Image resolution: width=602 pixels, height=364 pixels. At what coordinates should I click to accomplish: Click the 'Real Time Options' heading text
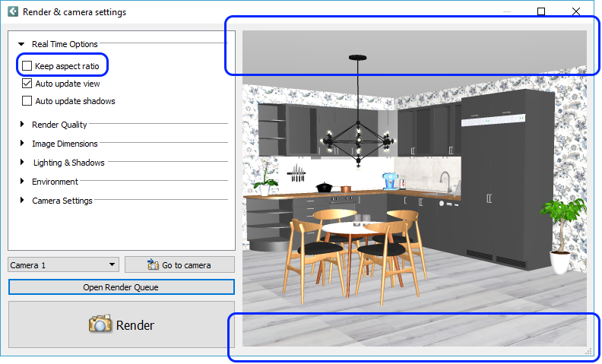pos(65,44)
